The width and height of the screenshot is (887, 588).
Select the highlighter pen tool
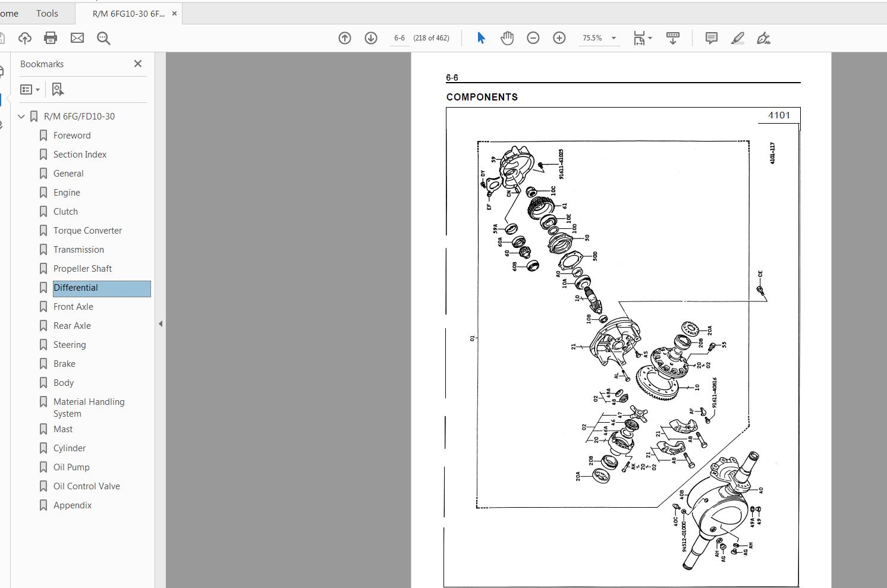pos(738,38)
